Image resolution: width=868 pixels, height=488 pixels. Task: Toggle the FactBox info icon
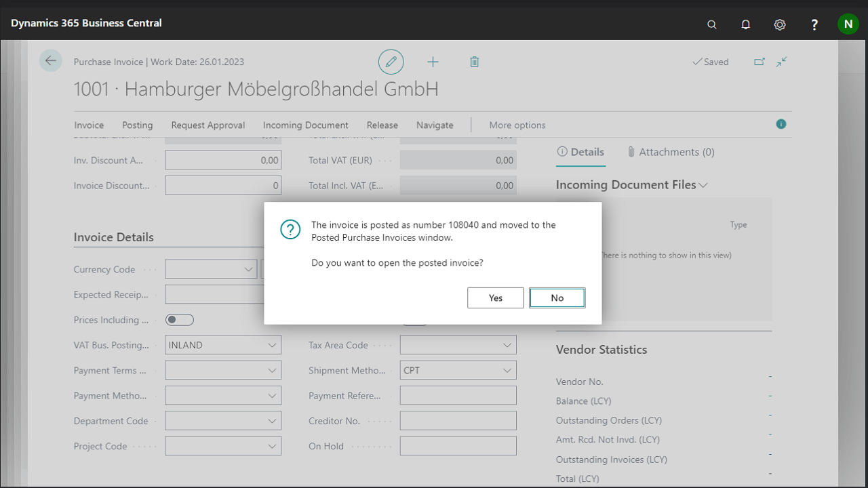781,124
